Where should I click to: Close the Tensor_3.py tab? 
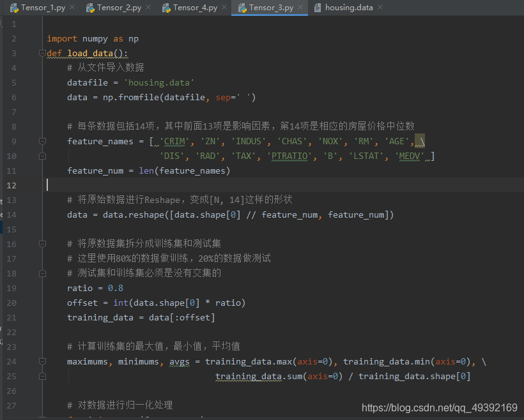pyautogui.click(x=301, y=8)
